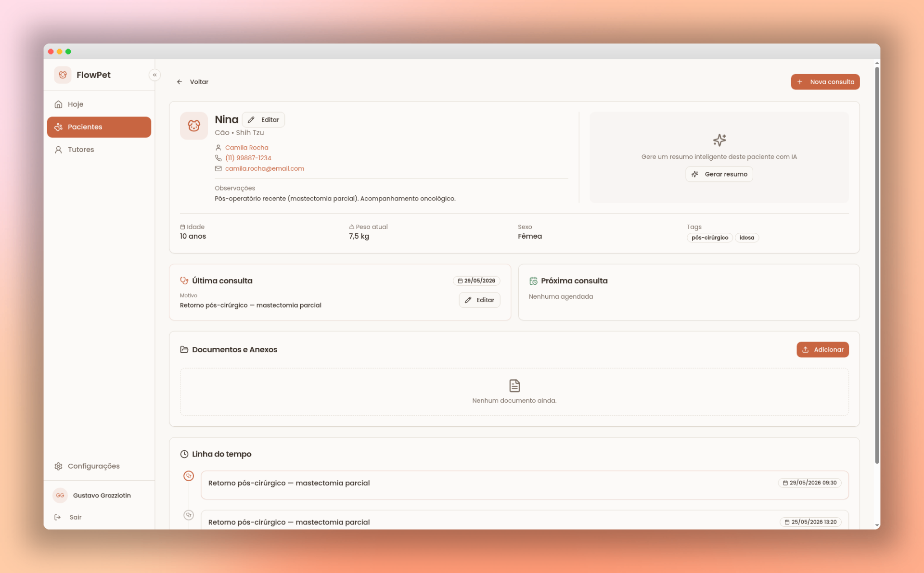This screenshot has width=924, height=573.
Task: Open the Hoje menu item
Action: 99,104
